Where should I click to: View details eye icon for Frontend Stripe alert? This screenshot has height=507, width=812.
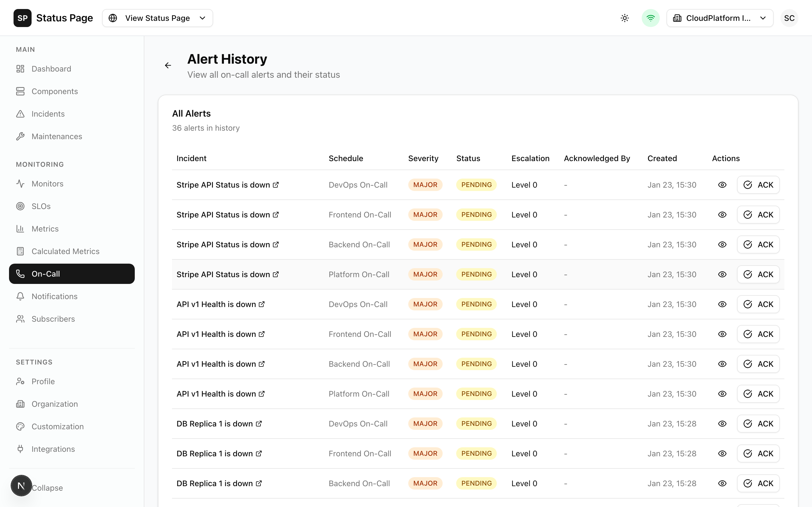coord(722,215)
